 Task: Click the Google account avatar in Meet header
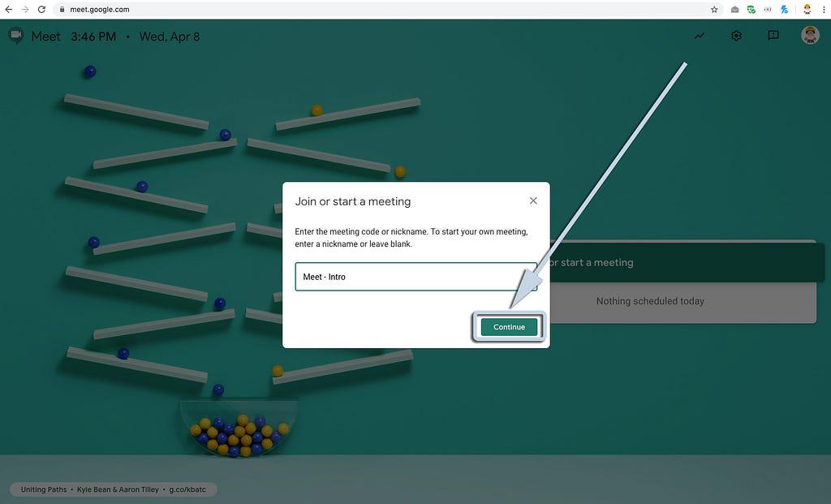810,36
